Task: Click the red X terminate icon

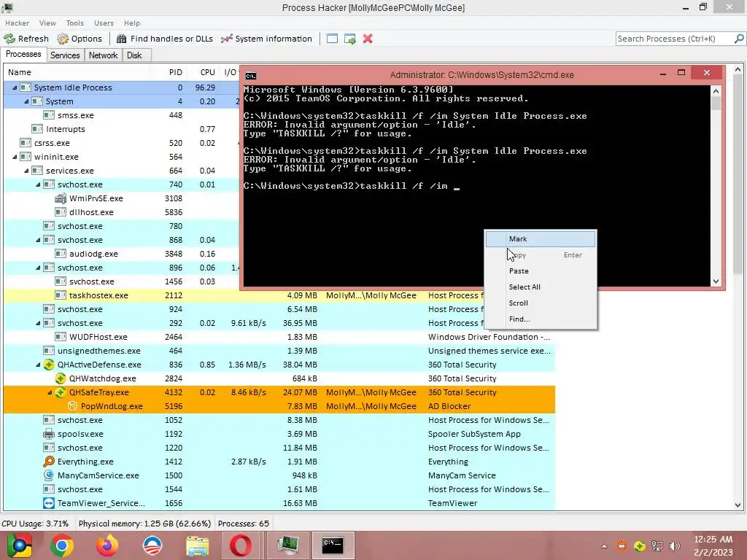Action: 368,39
